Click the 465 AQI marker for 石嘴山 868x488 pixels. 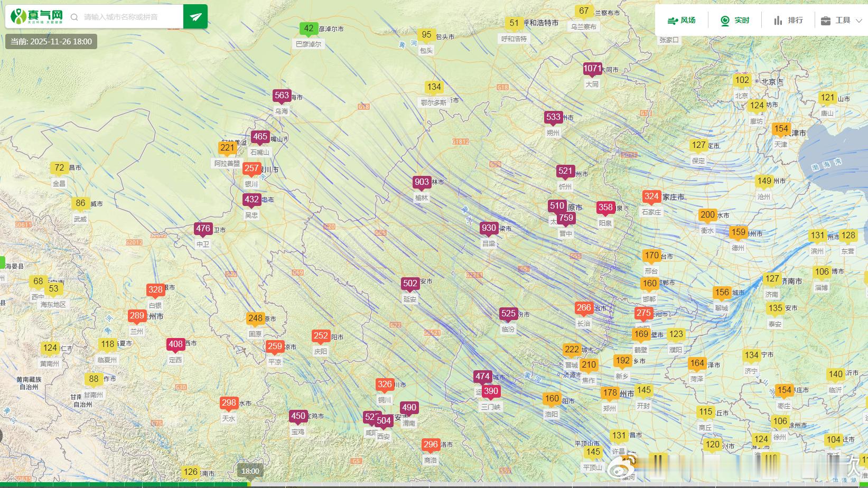(x=260, y=137)
